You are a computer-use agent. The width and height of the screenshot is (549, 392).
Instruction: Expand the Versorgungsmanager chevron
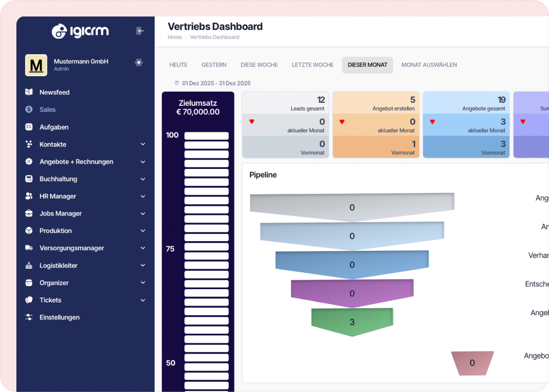[x=143, y=248]
